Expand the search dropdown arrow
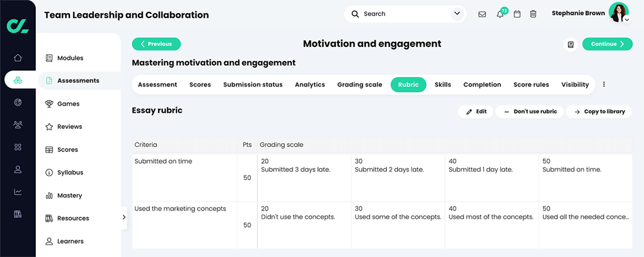644x257 pixels. point(457,13)
